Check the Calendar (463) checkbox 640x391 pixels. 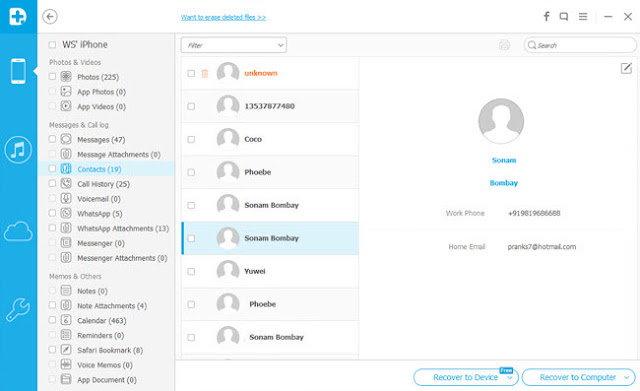point(52,320)
